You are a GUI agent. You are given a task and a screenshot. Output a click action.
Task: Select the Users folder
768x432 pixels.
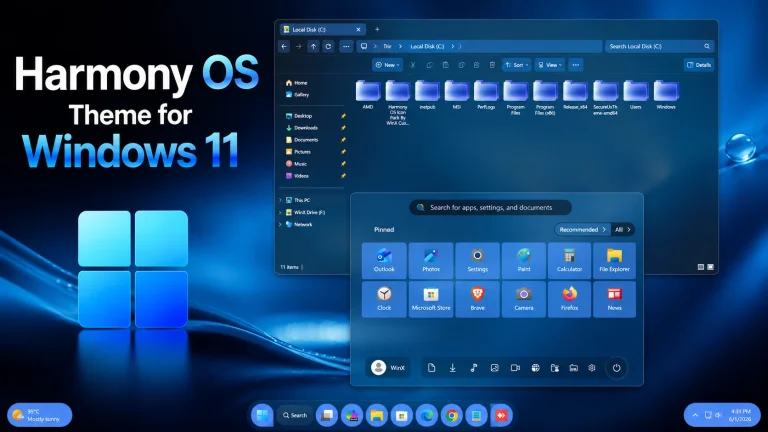[635, 95]
